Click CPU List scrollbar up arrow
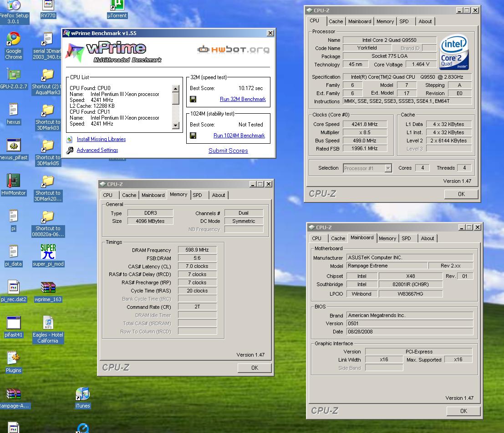 pyautogui.click(x=175, y=88)
